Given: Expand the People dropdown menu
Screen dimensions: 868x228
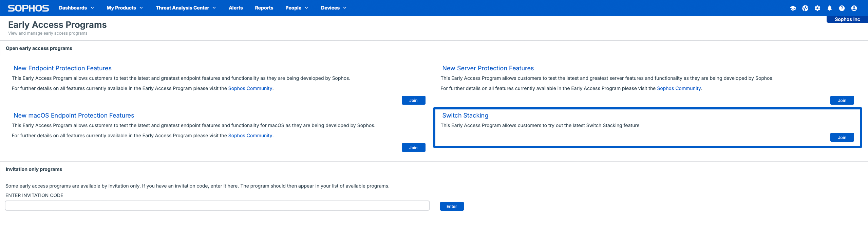Looking at the screenshot, I should point(297,8).
